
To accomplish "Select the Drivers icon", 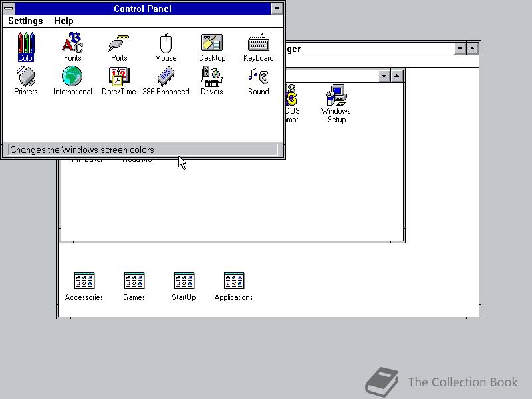I will click(211, 80).
